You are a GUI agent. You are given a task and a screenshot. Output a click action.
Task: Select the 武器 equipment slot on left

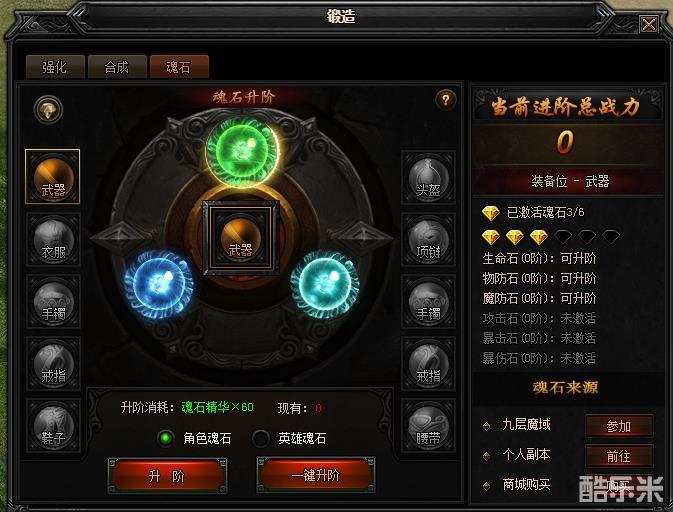click(53, 177)
